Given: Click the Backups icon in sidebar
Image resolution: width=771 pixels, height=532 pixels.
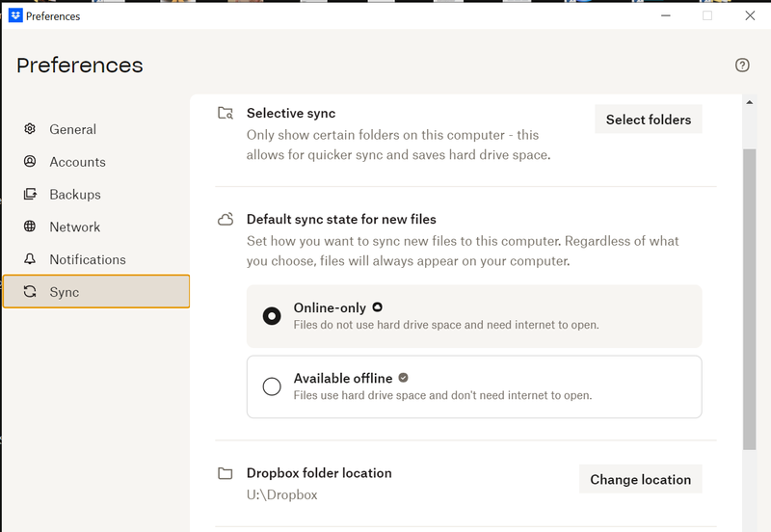Looking at the screenshot, I should point(30,195).
